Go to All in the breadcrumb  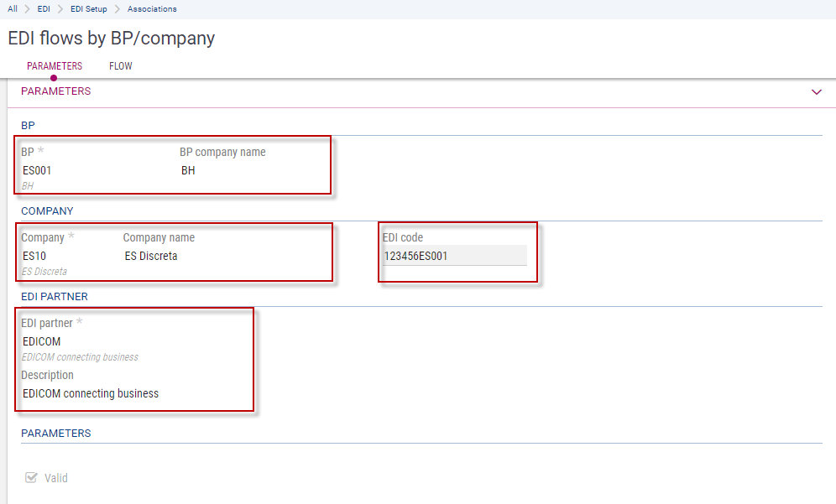point(13,9)
